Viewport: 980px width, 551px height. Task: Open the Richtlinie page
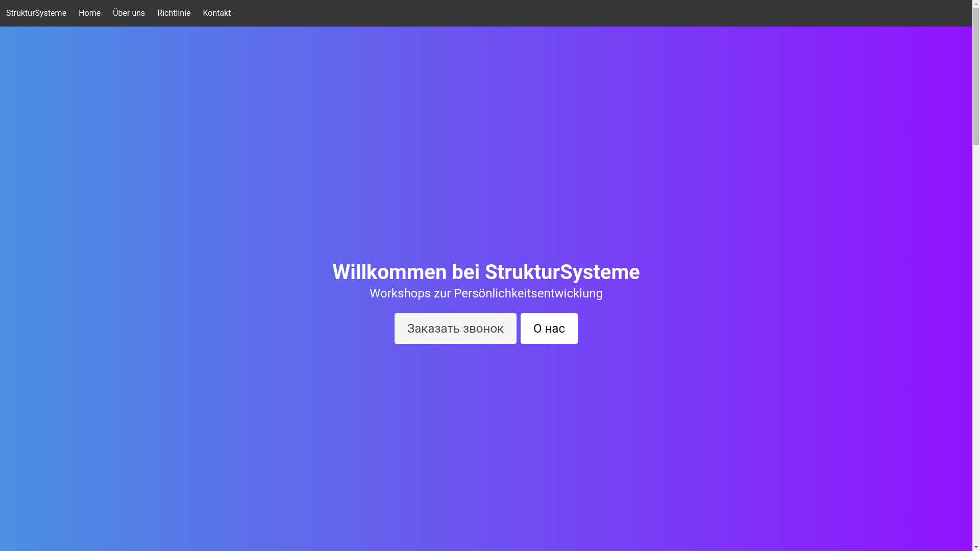click(174, 13)
